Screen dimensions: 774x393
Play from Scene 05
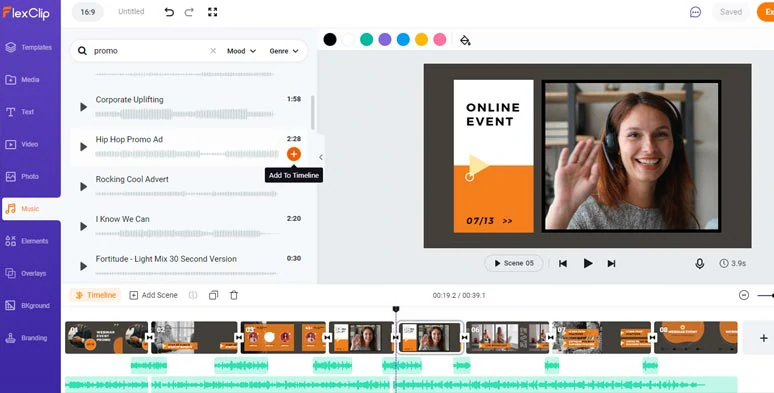coord(514,263)
